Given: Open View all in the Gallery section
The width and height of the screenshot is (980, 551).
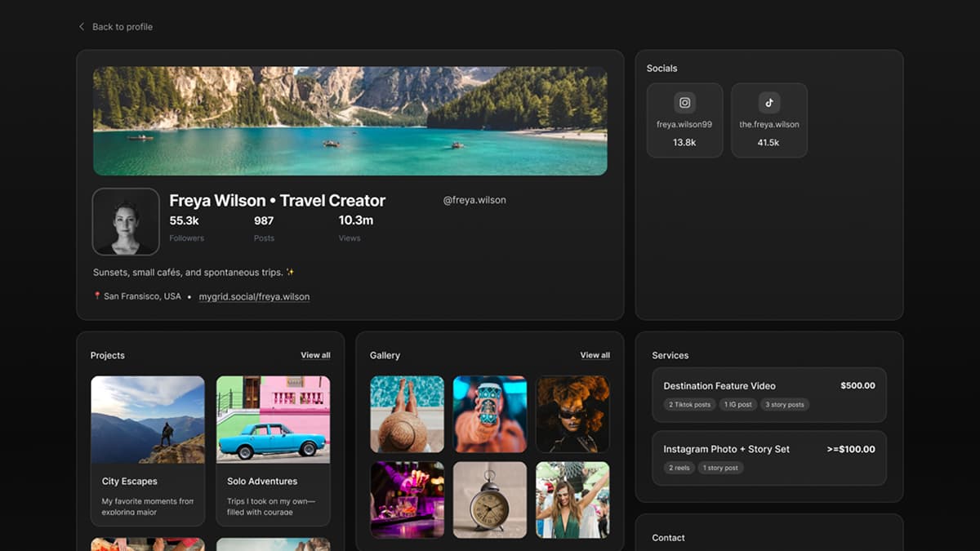Looking at the screenshot, I should [x=595, y=355].
